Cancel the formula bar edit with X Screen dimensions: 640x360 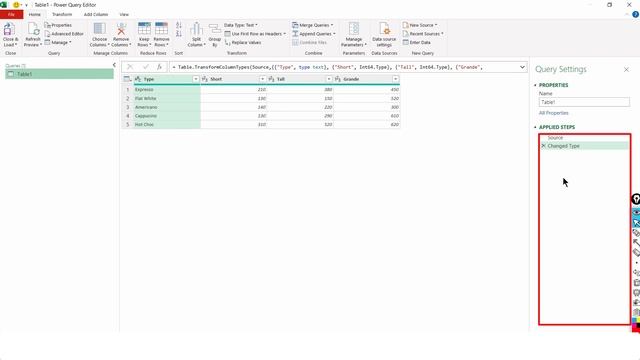(130, 67)
